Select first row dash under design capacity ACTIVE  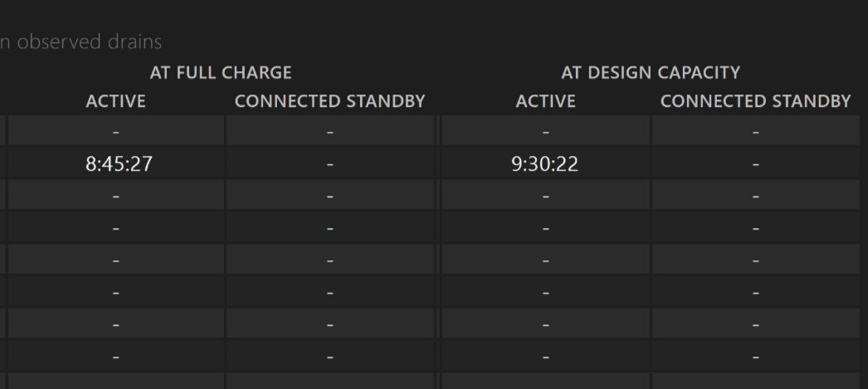click(545, 132)
